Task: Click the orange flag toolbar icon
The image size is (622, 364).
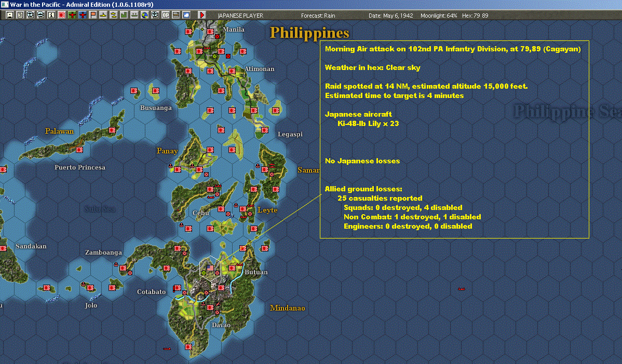Action: tap(93, 15)
